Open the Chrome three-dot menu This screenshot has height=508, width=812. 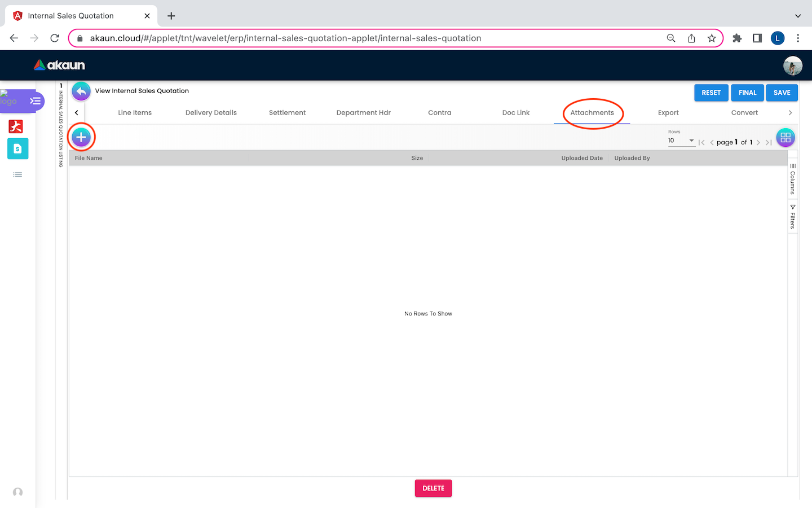[798, 38]
